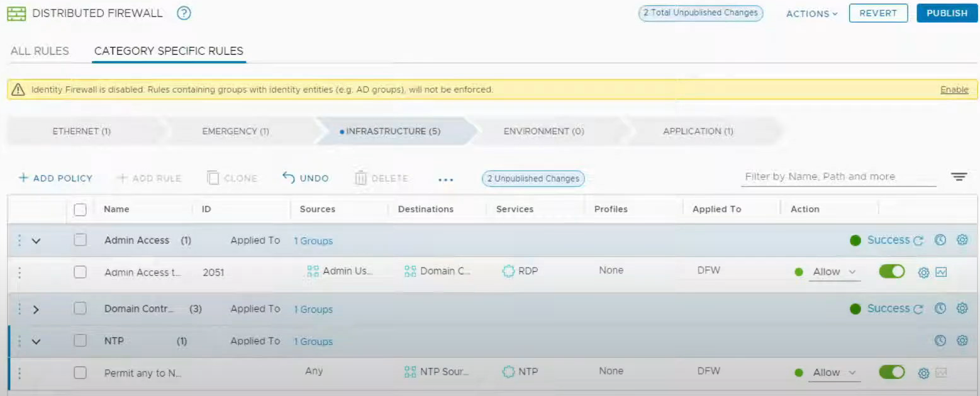Disable the Admin Access rule toggle
The width and height of the screenshot is (980, 396).
(891, 271)
